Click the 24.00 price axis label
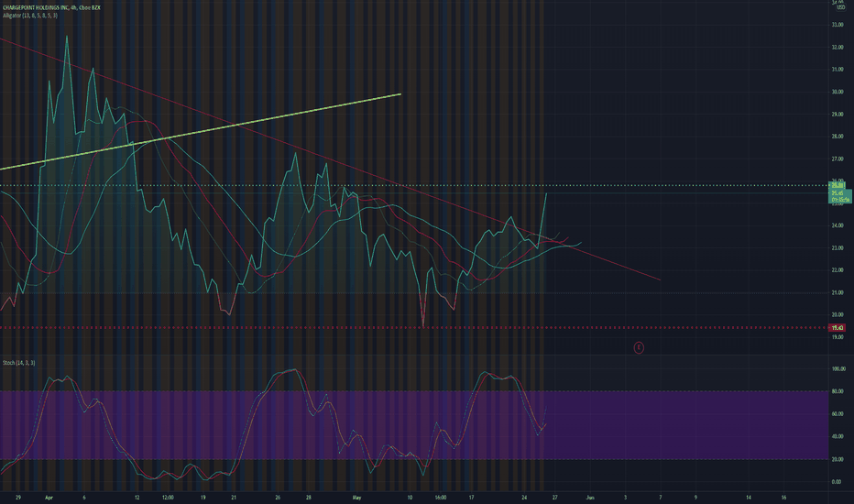The image size is (854, 504). (x=838, y=225)
